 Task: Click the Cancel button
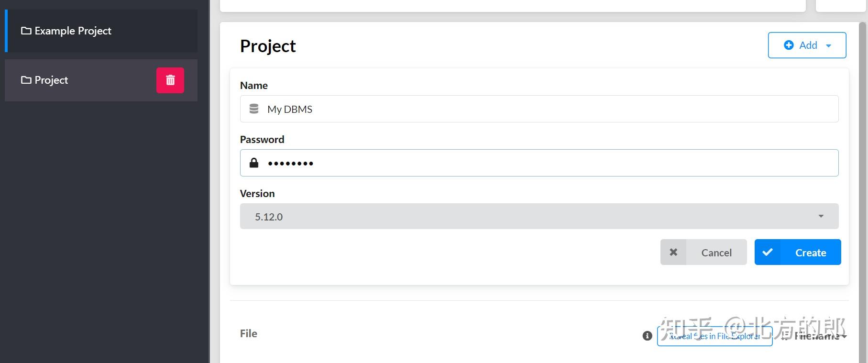coord(716,252)
